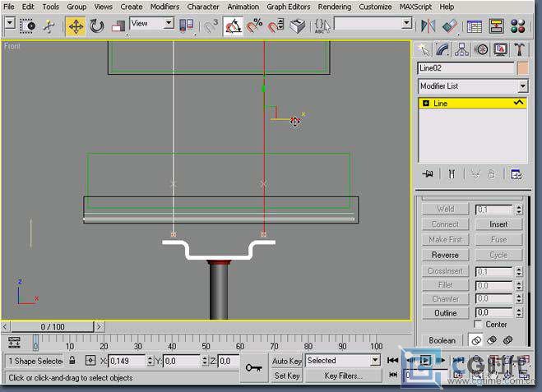
Task: Select the Boolean Union icon
Action: click(476, 340)
